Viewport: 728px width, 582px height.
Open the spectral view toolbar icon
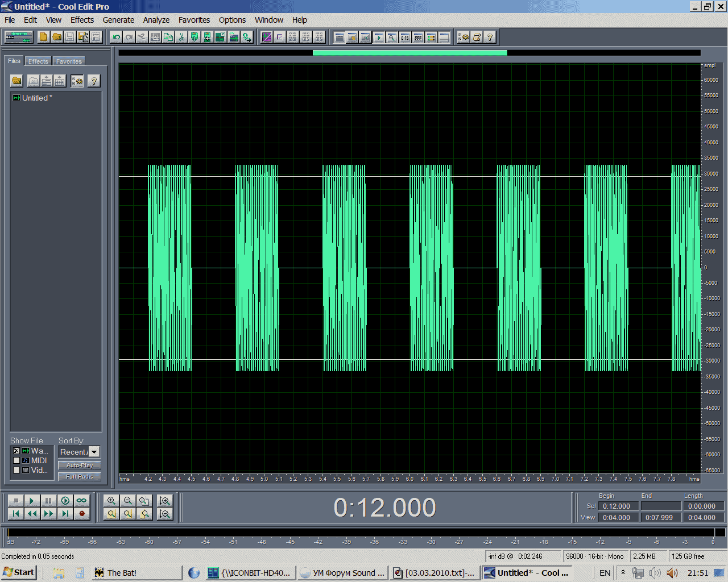(x=266, y=37)
